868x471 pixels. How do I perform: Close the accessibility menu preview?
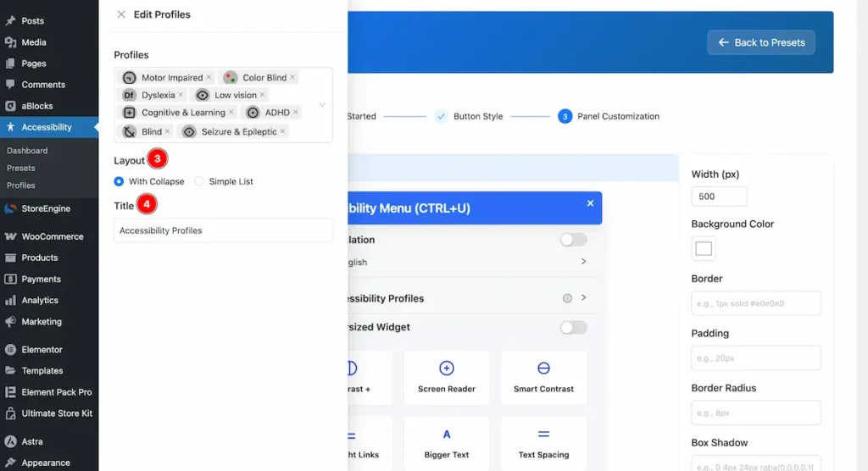[x=590, y=203]
